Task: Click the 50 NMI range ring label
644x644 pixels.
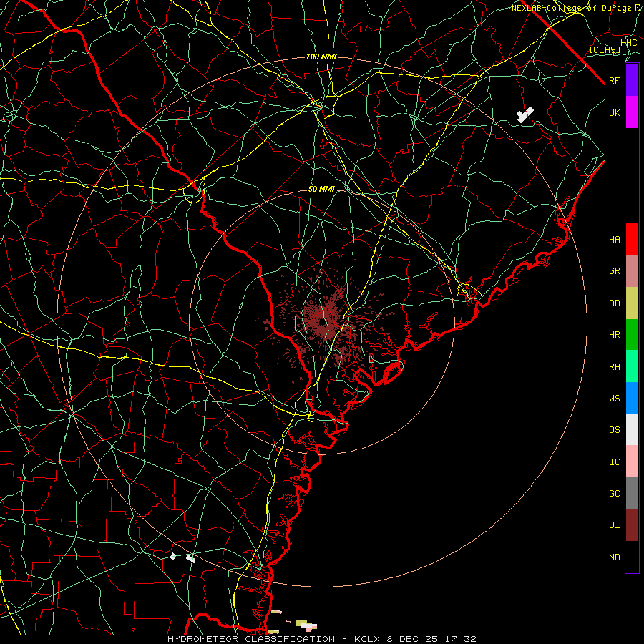Action: [x=321, y=189]
